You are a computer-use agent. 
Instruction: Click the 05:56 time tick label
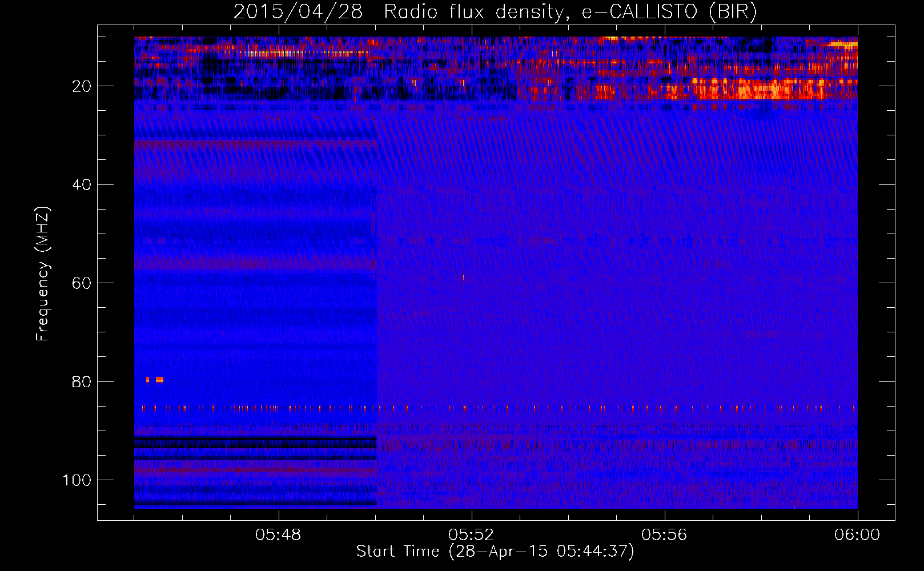pyautogui.click(x=665, y=535)
